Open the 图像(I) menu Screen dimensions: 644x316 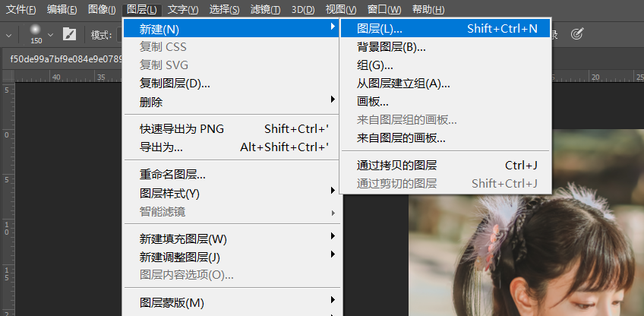tap(102, 9)
